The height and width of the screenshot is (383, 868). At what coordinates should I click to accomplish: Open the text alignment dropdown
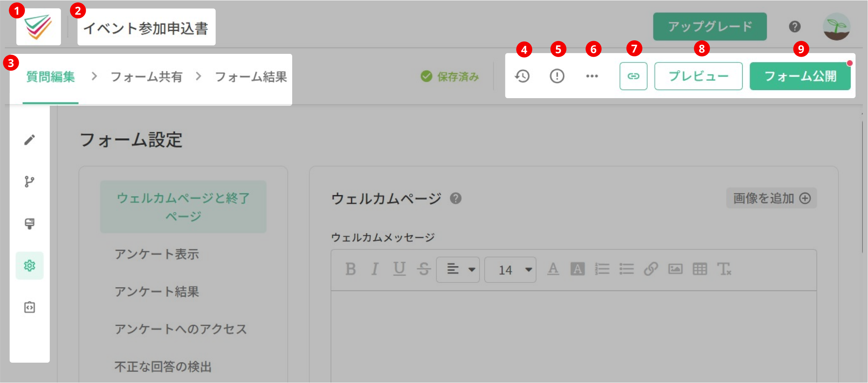coord(458,270)
